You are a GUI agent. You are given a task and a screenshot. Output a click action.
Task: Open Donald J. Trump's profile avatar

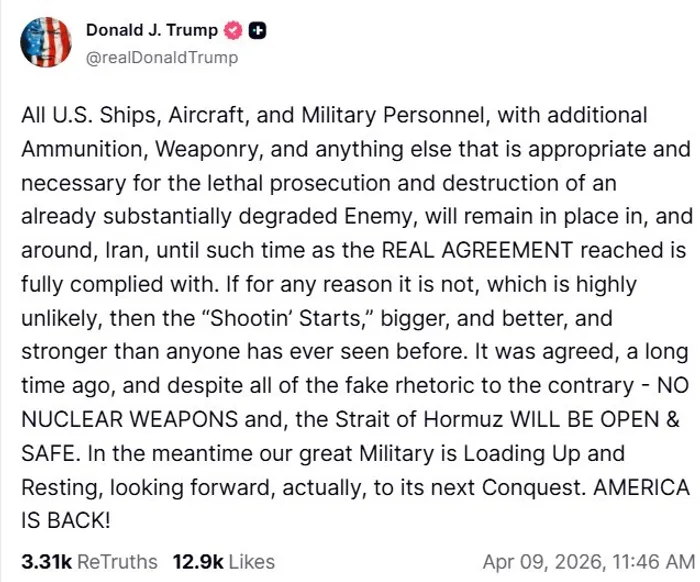[44, 43]
